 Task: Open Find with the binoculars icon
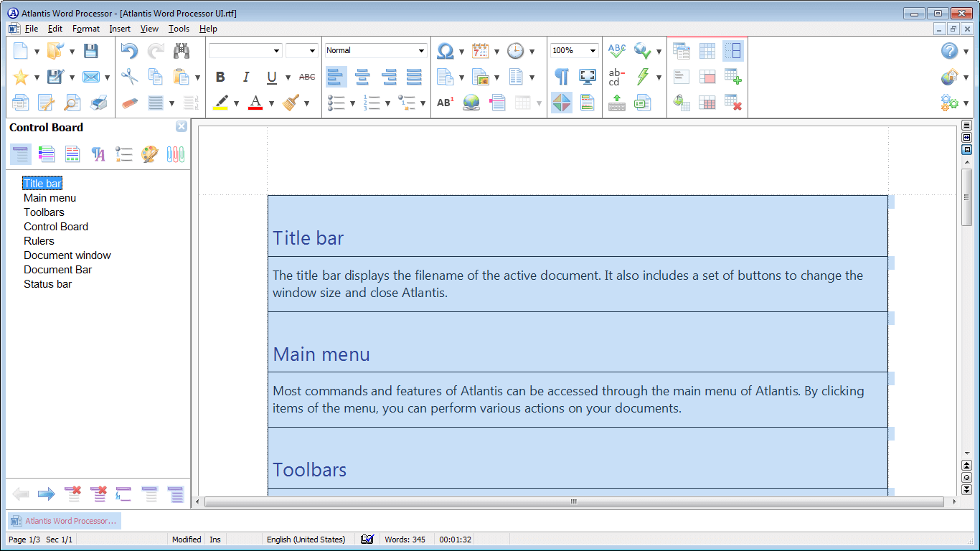coord(182,51)
